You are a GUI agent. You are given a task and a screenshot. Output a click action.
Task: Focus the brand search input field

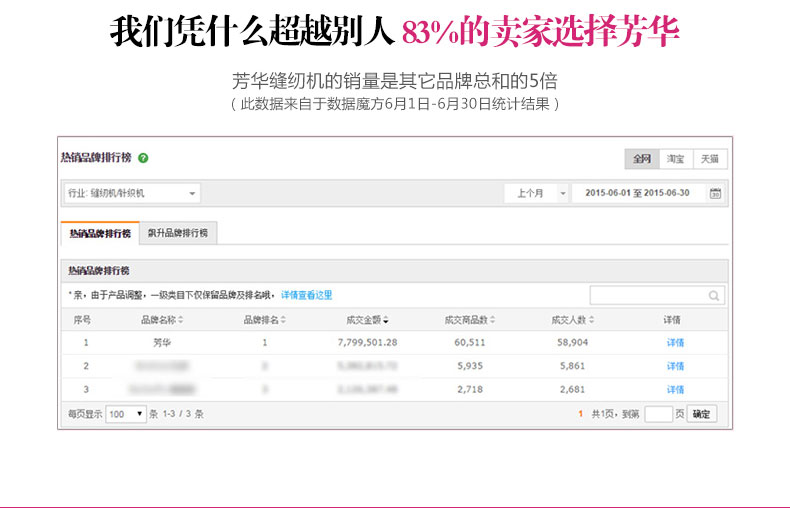tap(657, 296)
